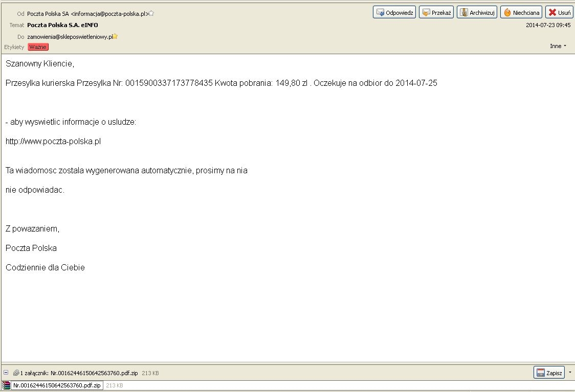Screen dimensions: 575x392
Task: Forward the message with Przekaż
Action: (x=436, y=12)
